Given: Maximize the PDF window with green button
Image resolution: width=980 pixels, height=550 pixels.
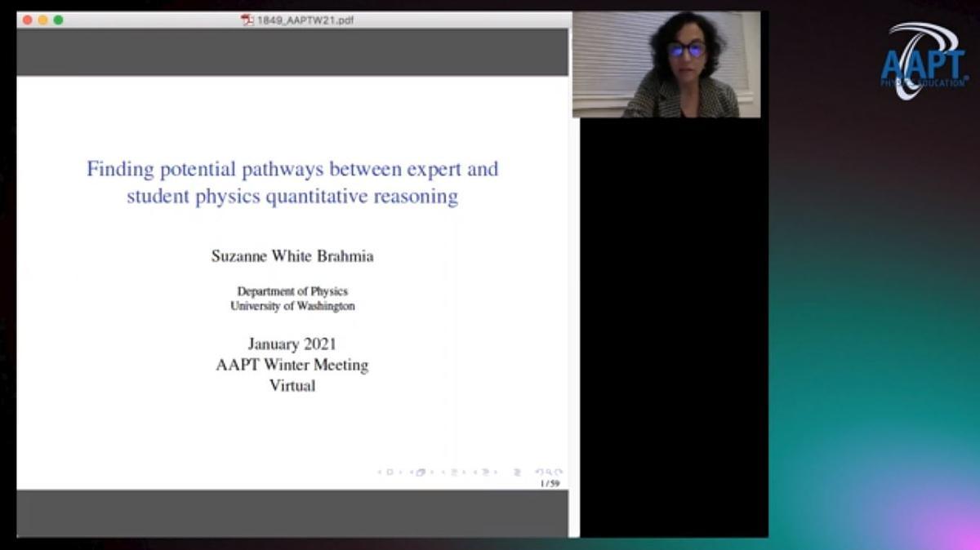Looking at the screenshot, I should point(58,20).
